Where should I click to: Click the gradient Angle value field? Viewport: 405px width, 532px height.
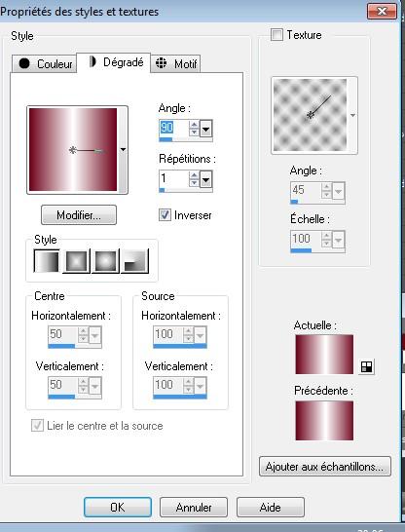point(173,129)
